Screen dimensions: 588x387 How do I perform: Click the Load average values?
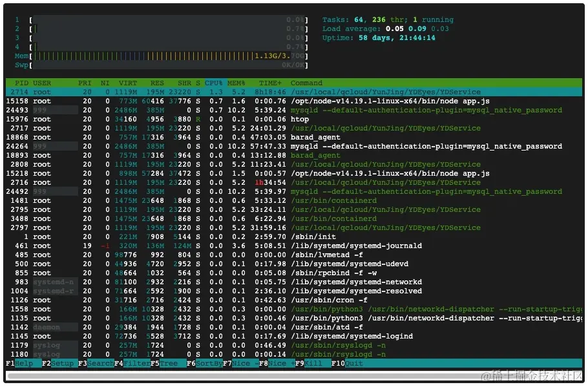pyautogui.click(x=417, y=29)
